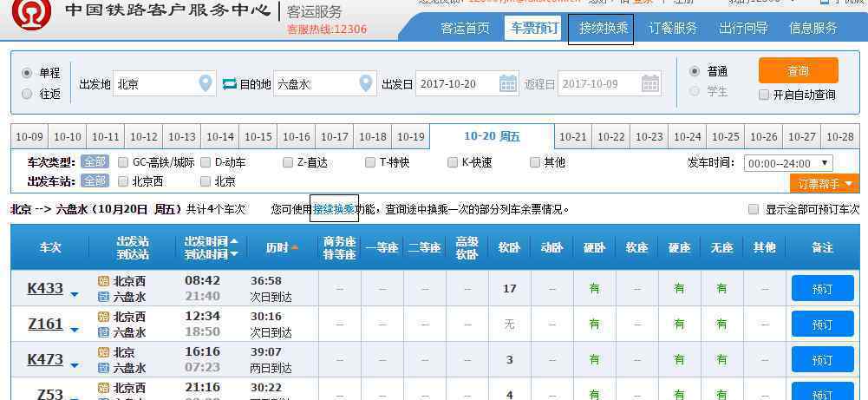Screen dimensions: 868x400
Task: Check the 北京 departure station filter
Action: [x=206, y=181]
